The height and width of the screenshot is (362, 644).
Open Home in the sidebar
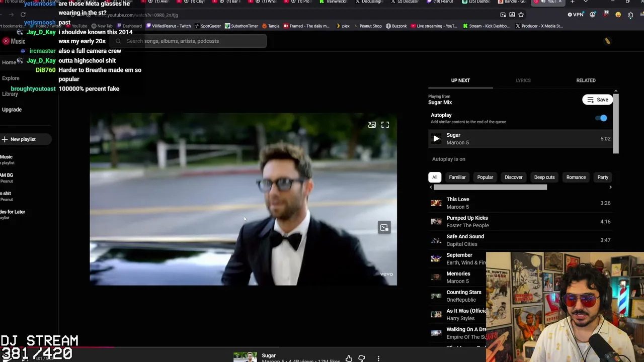coord(9,62)
